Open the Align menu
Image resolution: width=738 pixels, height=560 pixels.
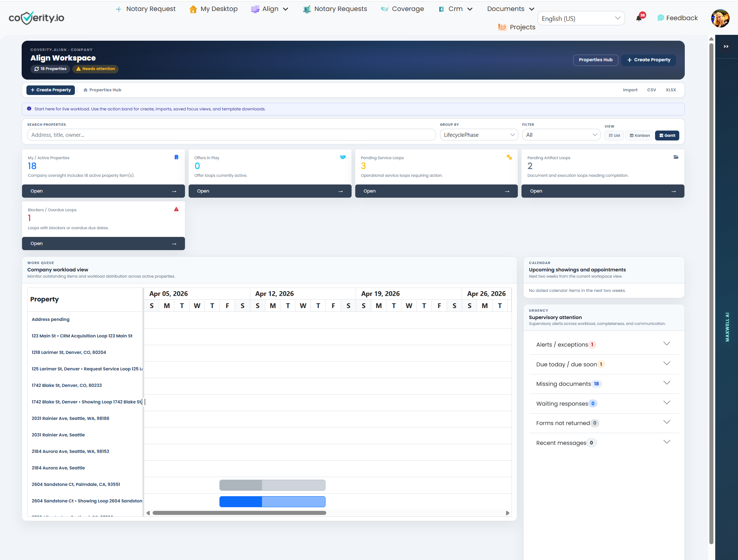pyautogui.click(x=270, y=9)
